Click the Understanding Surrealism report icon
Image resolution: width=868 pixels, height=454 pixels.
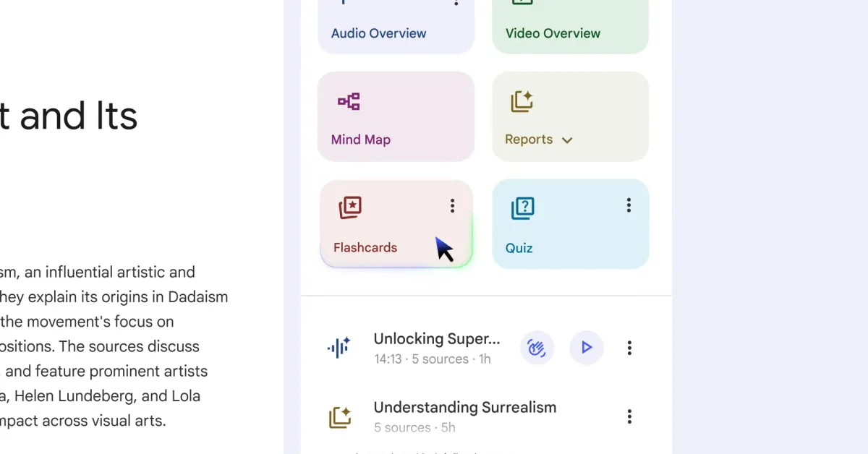click(x=339, y=416)
